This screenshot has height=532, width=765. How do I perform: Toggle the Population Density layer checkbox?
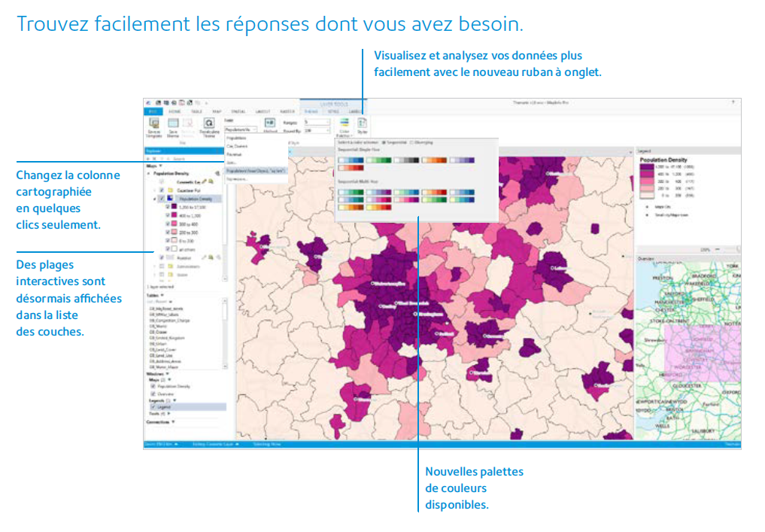click(162, 199)
